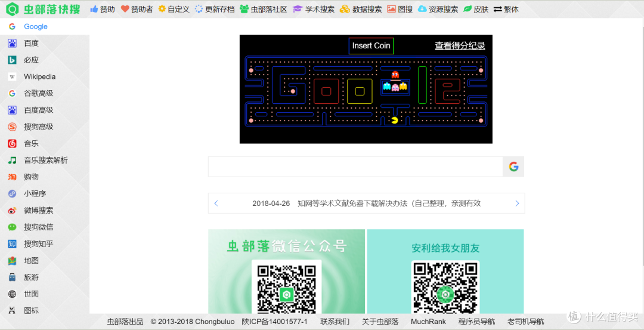Click the 旅游 travel suitcase icon

[x=12, y=277]
